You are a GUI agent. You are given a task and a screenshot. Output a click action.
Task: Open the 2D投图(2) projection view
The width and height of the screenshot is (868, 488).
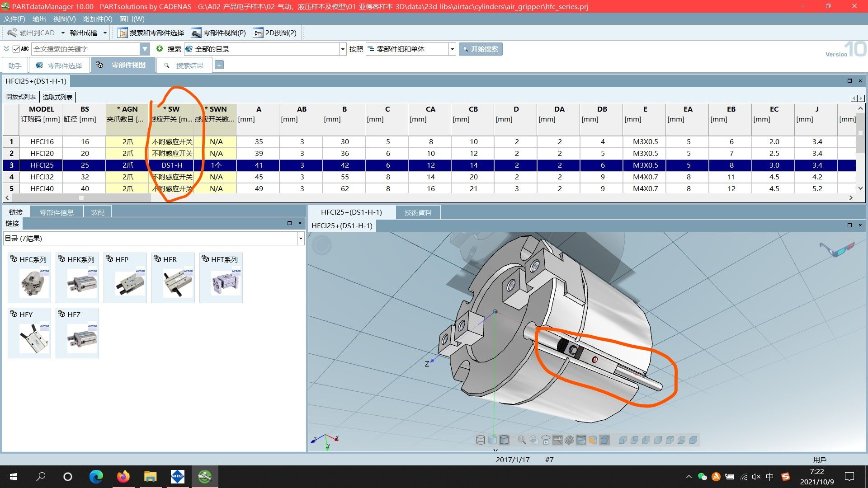click(x=275, y=33)
